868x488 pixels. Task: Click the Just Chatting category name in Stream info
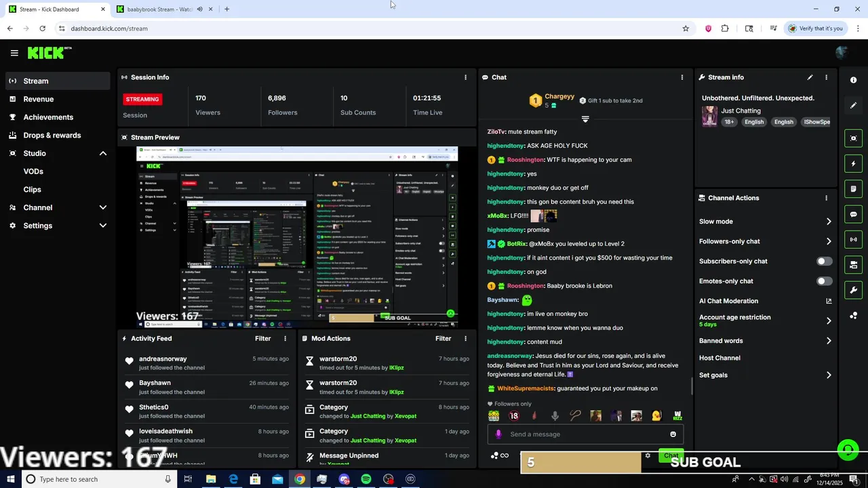pos(741,110)
